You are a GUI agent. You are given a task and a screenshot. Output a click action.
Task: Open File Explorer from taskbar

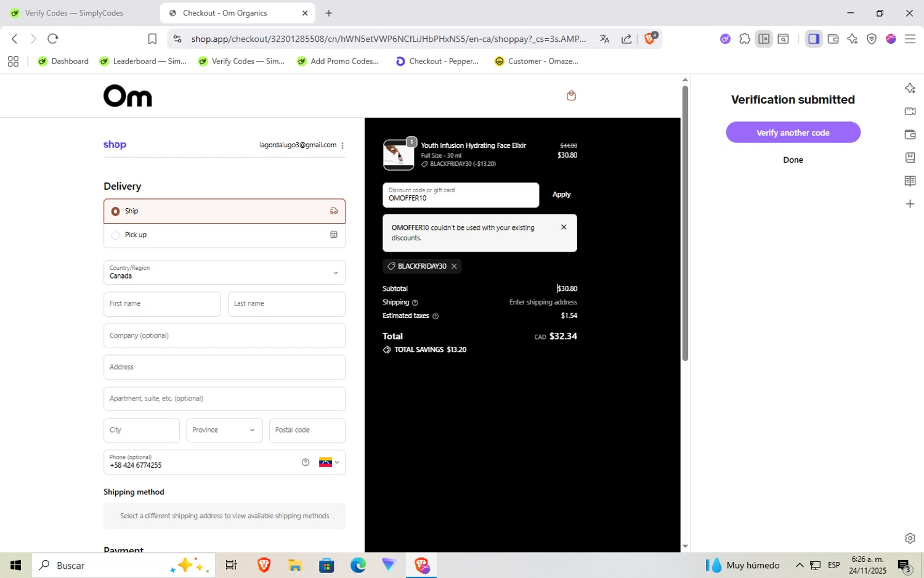[294, 565]
